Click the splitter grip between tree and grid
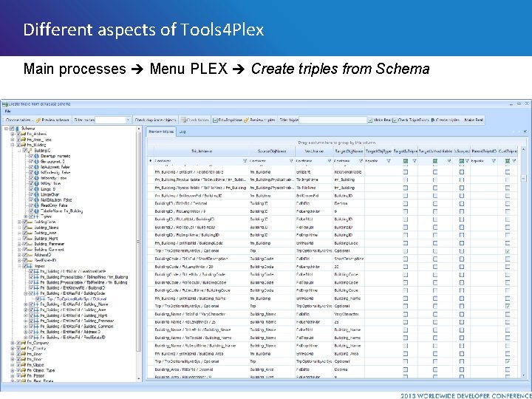The width and height of the screenshot is (532, 399). (x=138, y=242)
